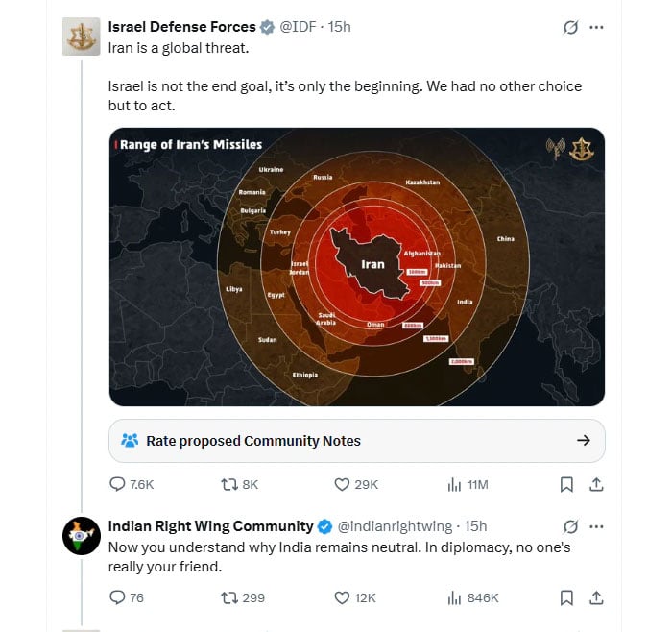Open more options on Indian Right Wing reply

597,526
